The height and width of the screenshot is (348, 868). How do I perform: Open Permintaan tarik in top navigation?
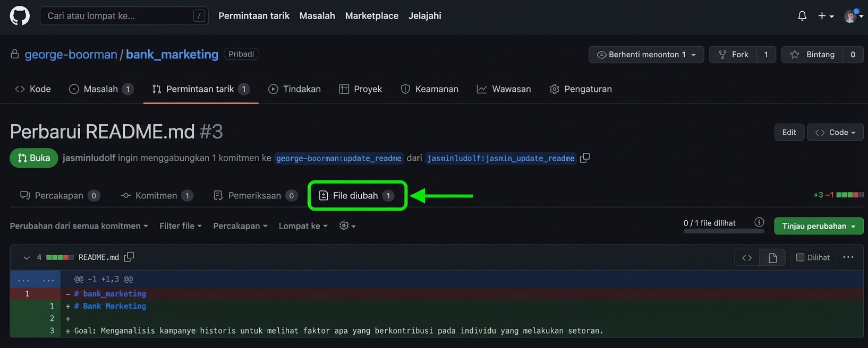click(254, 16)
